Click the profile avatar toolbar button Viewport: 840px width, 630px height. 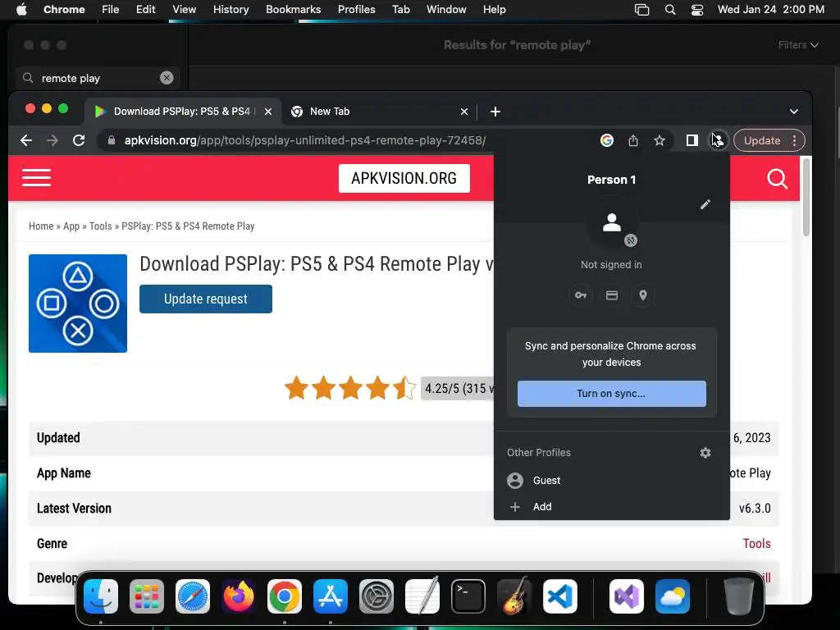coord(718,140)
